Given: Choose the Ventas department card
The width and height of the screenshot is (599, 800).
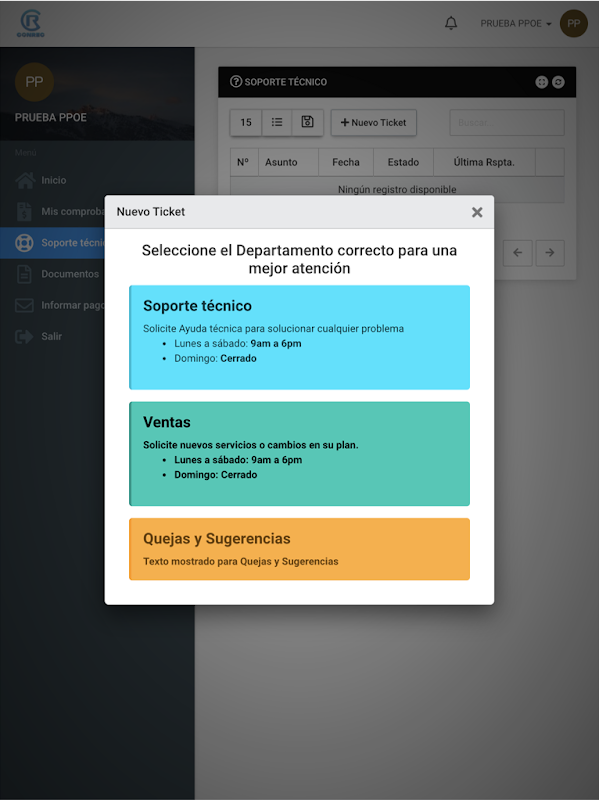Looking at the screenshot, I should pyautogui.click(x=300, y=454).
